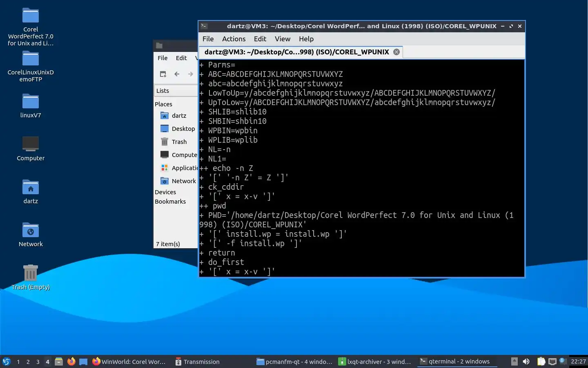The width and height of the screenshot is (588, 368).
Task: Open Edit menu in the file manager
Action: click(181, 58)
